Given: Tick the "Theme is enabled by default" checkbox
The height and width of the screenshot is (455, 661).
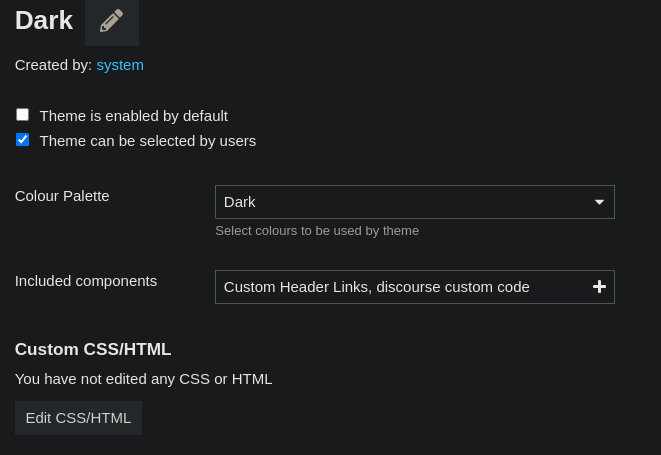Looking at the screenshot, I should click(22, 115).
